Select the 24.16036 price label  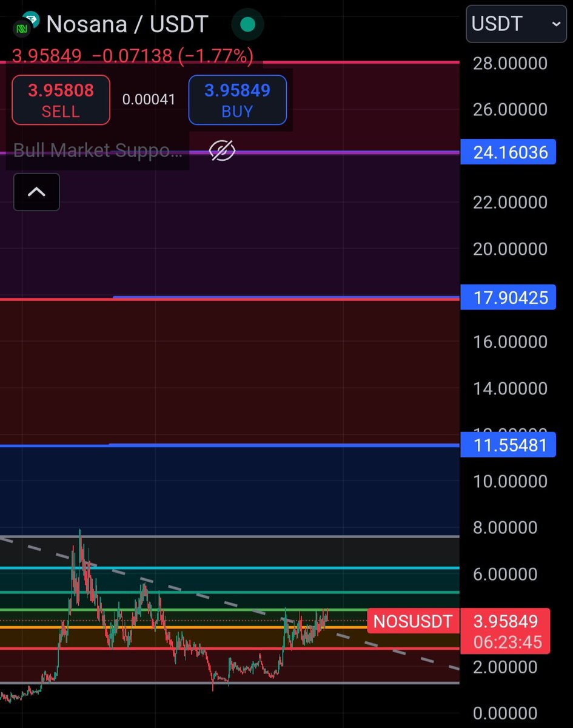[x=508, y=152]
